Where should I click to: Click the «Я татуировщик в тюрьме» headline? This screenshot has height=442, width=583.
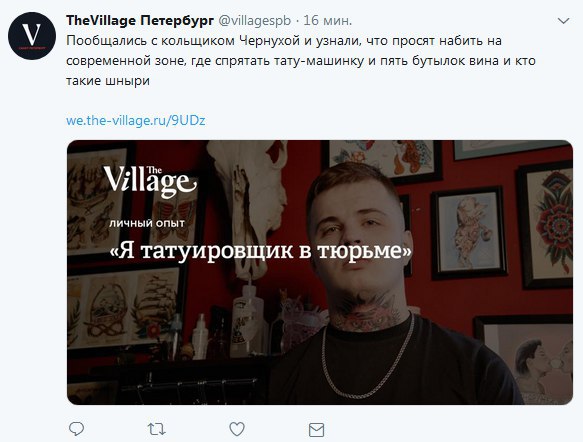261,251
